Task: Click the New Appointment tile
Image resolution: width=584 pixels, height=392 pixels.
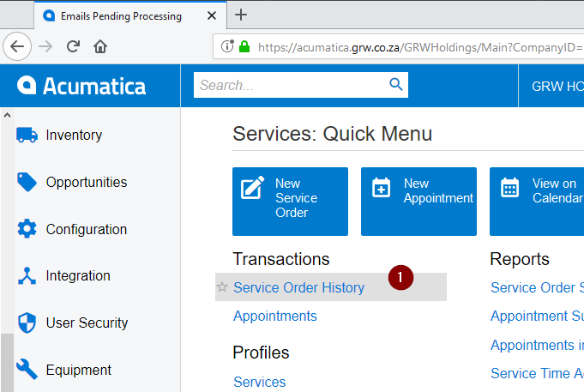Action: click(x=418, y=201)
